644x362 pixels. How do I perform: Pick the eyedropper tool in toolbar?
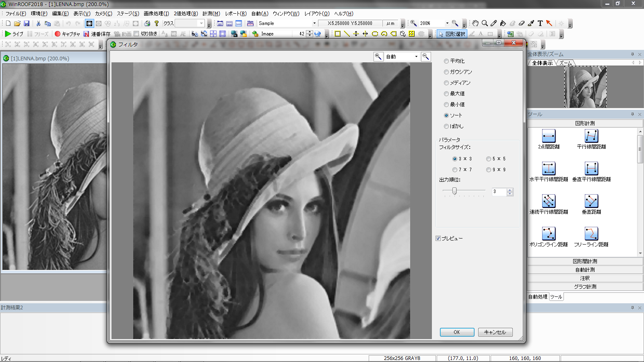pyautogui.click(x=531, y=23)
